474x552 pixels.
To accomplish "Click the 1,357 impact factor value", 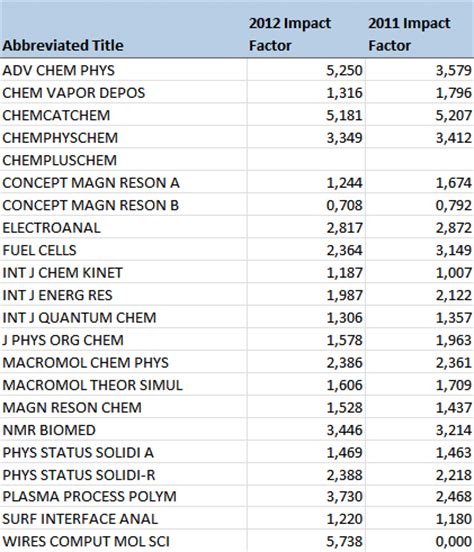I will 454,318.
